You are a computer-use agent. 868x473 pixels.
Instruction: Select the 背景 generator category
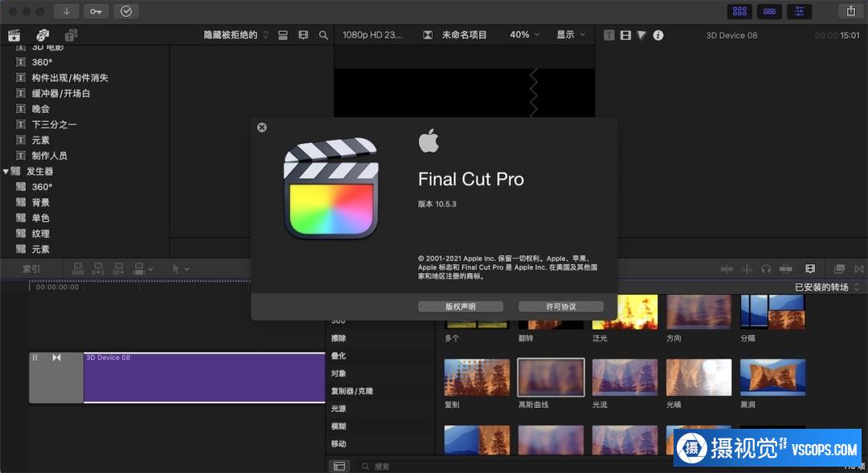pos(40,202)
